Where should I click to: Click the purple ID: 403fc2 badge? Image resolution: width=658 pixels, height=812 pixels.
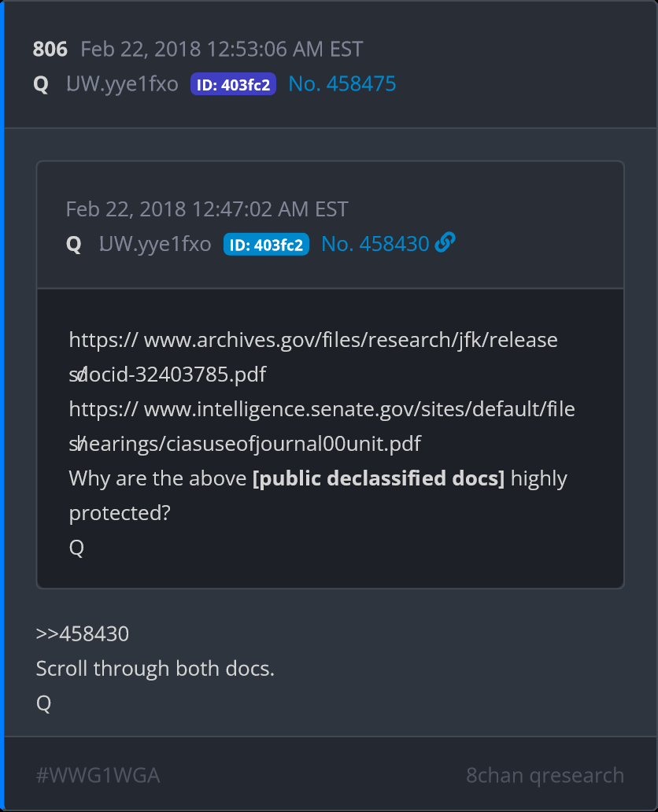(x=233, y=85)
